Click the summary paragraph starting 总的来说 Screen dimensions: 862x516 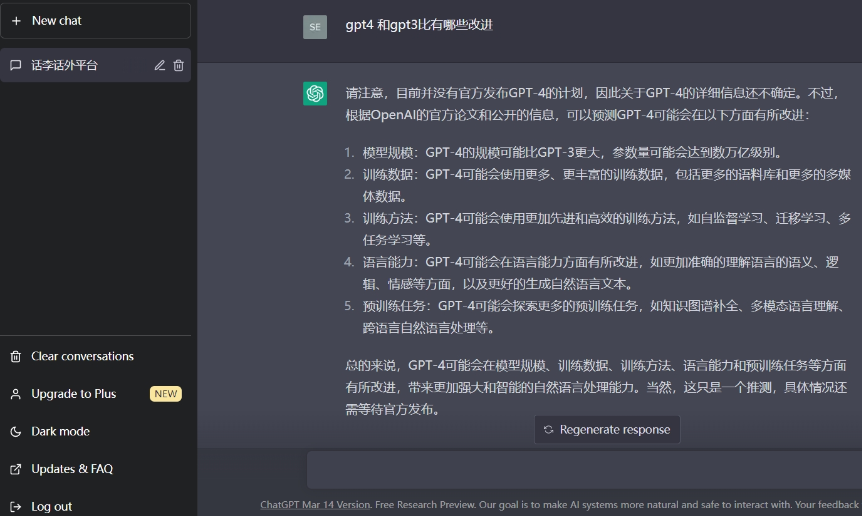(596, 388)
